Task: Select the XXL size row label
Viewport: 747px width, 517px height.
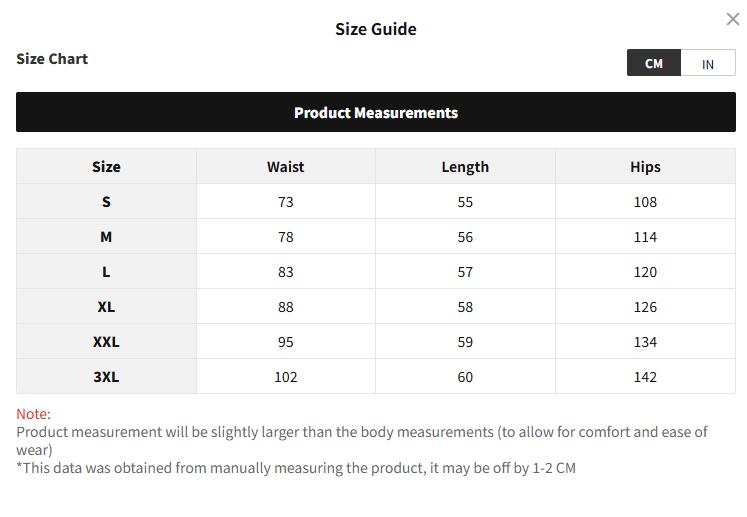Action: [x=106, y=342]
